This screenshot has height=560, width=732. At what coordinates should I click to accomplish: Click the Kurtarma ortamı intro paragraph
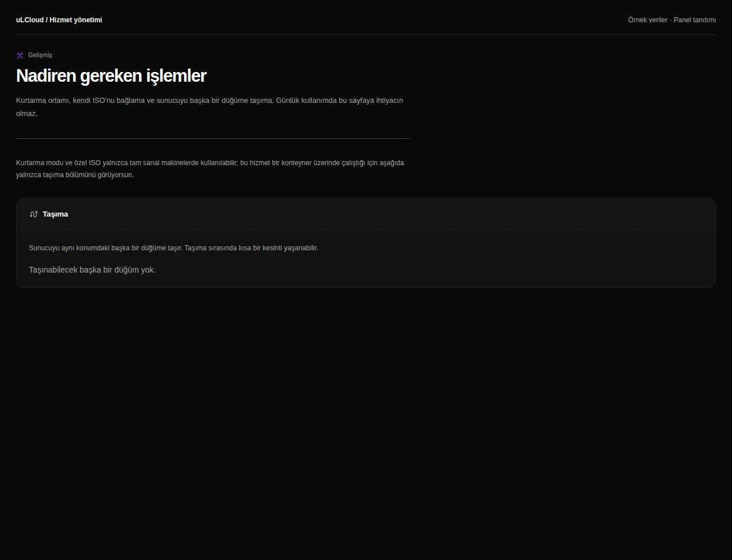[x=209, y=107]
